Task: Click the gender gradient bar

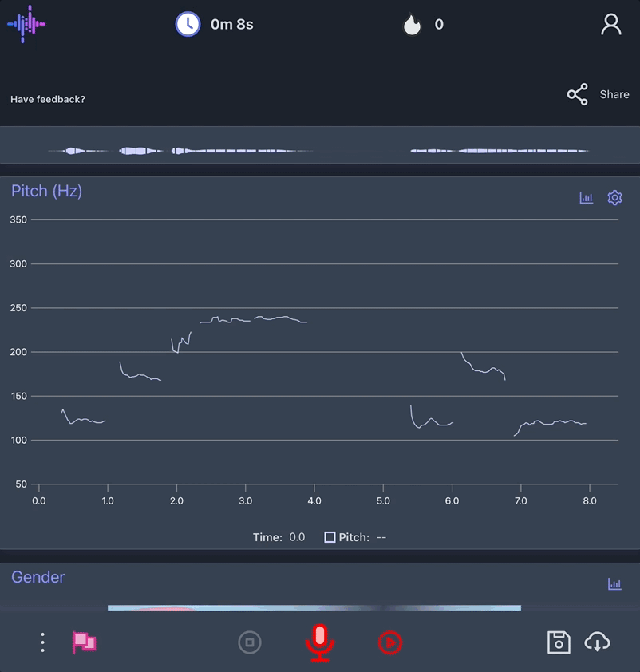Action: (315, 608)
